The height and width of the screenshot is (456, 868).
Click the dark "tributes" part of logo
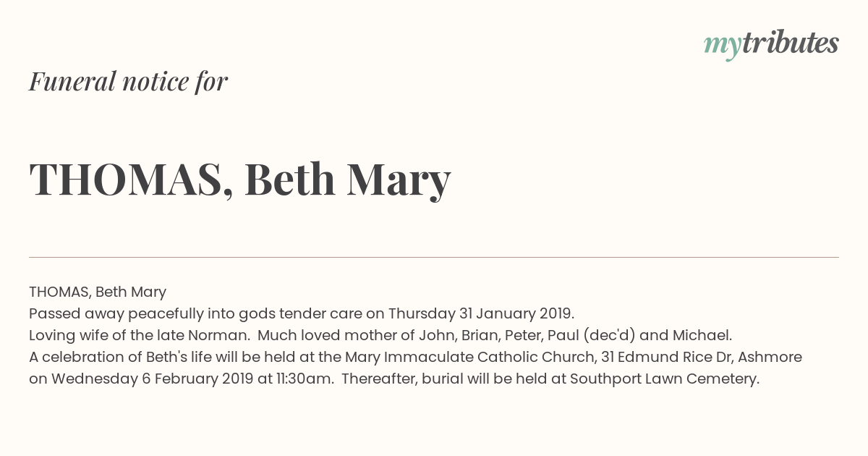(x=791, y=43)
